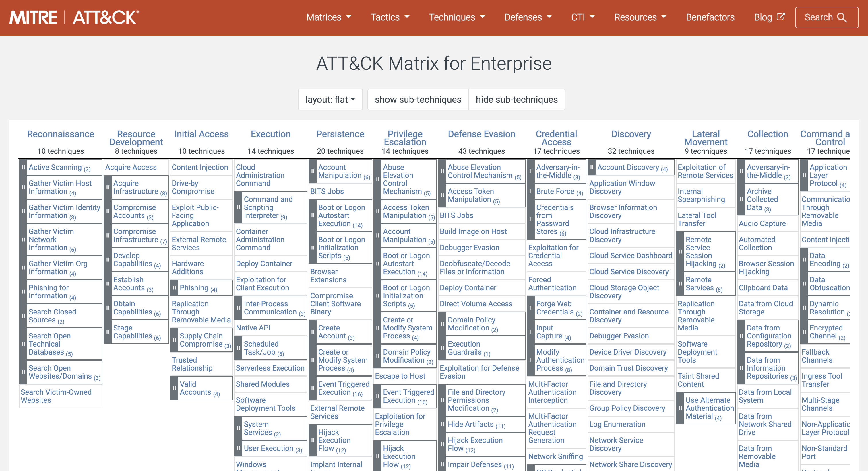Expand Hide Artifacts sub-techniques handle
The width and height of the screenshot is (868, 471).
(x=442, y=424)
